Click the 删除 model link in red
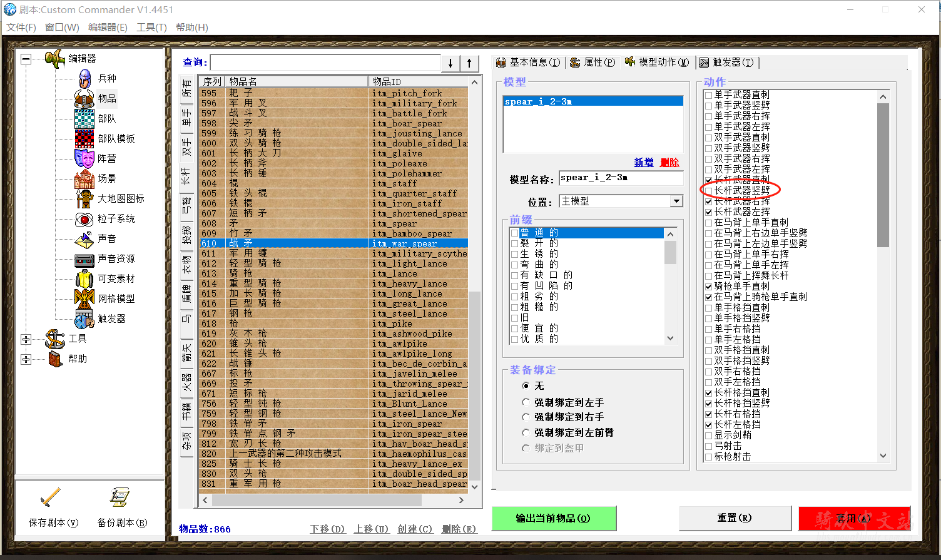Screen dimensions: 941x560 (669, 162)
